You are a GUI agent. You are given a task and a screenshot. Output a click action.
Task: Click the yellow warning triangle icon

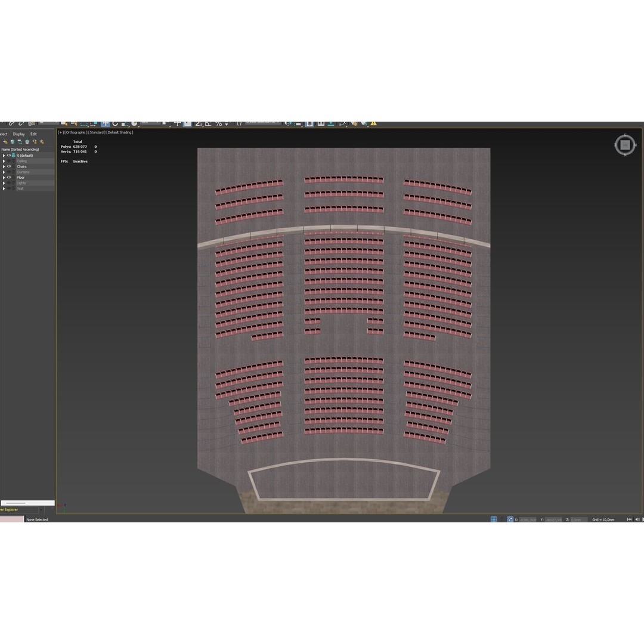374,123
